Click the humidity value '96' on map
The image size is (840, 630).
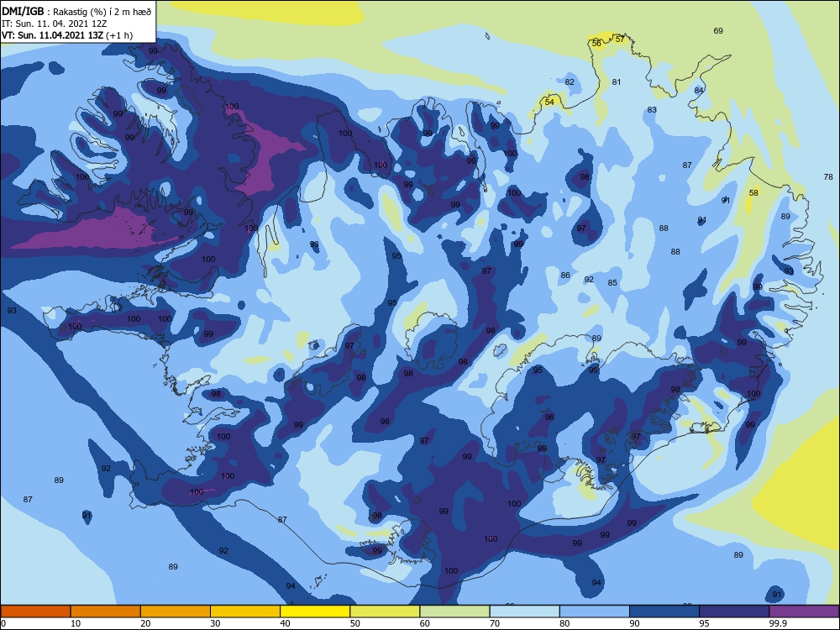(549, 417)
